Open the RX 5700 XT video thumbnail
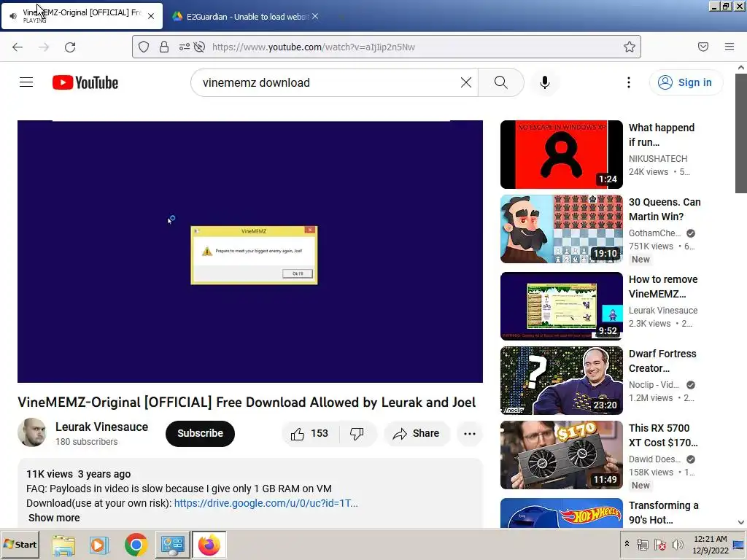747x560 pixels. 562,455
